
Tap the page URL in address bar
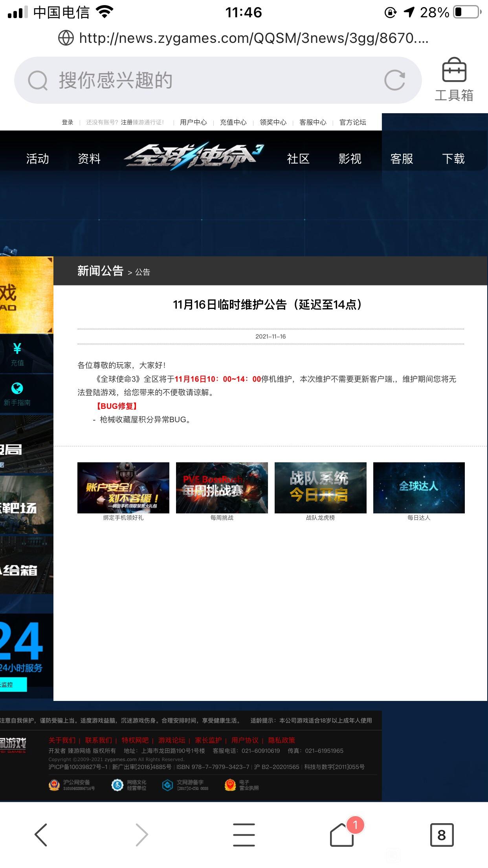(x=254, y=38)
